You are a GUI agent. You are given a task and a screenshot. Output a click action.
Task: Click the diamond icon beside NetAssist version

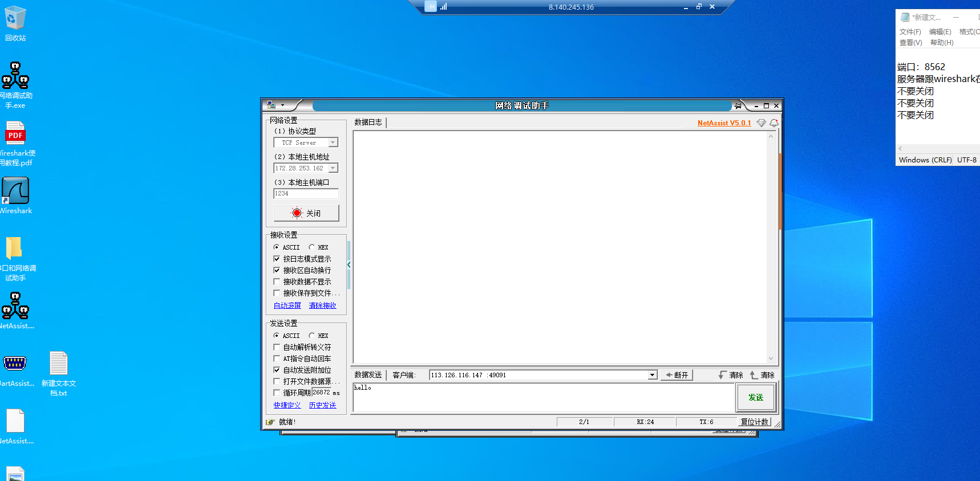[761, 123]
